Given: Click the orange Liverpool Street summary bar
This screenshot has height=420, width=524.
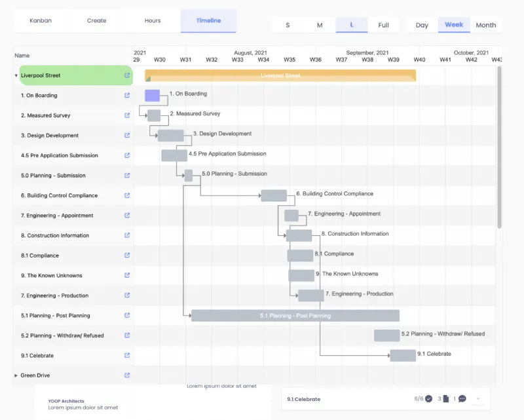Looking at the screenshot, I should pos(280,75).
